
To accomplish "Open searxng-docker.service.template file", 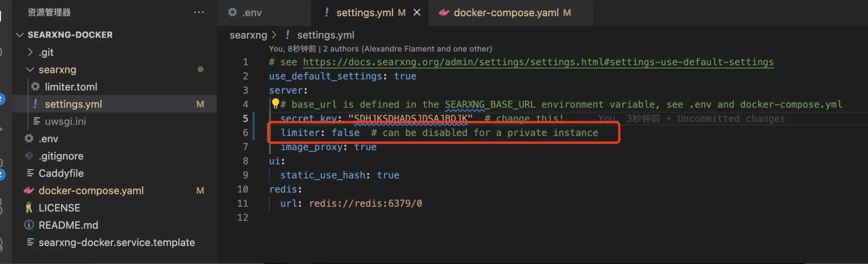I will point(116,242).
